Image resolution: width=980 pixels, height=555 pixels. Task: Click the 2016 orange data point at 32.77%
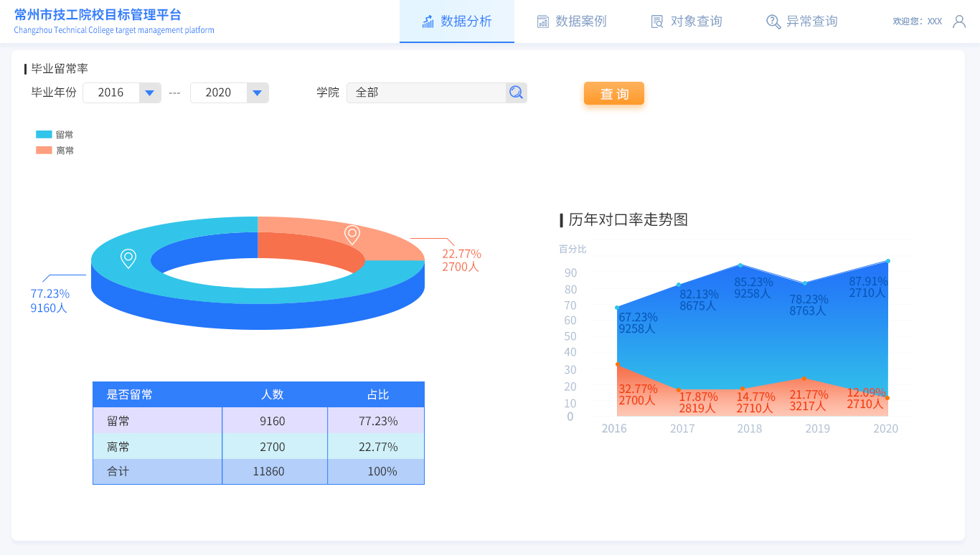point(617,364)
